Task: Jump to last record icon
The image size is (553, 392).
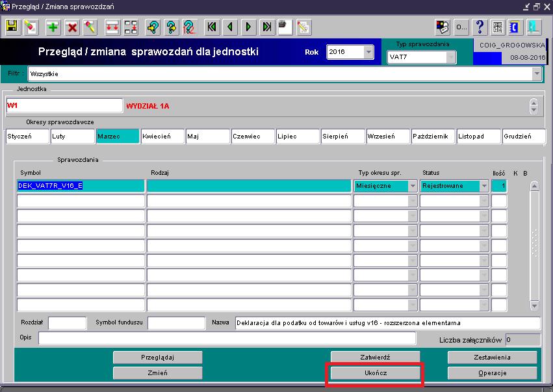Action: (x=267, y=27)
